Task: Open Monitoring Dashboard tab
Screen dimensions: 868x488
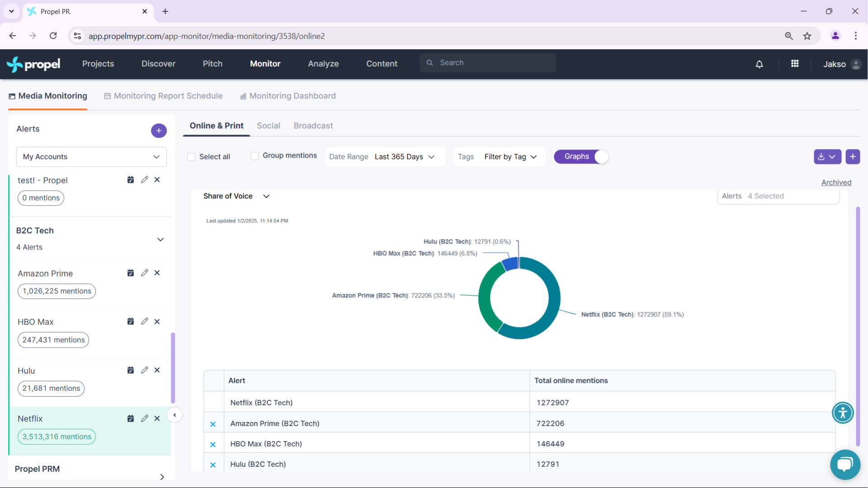Action: point(288,96)
